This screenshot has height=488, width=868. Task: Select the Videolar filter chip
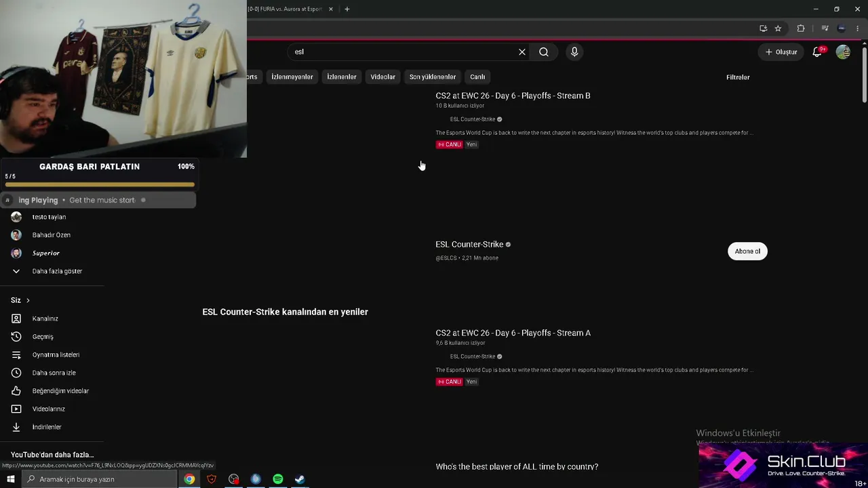coord(383,77)
